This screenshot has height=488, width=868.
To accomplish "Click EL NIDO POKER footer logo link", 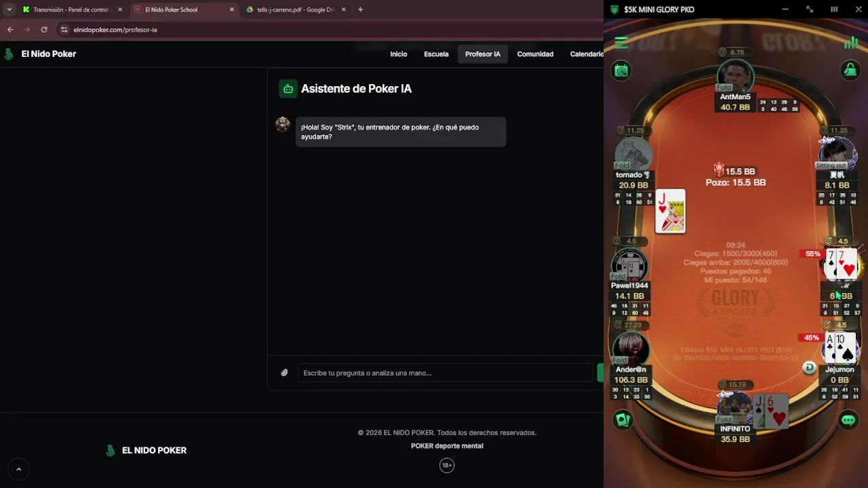I will (146, 450).
